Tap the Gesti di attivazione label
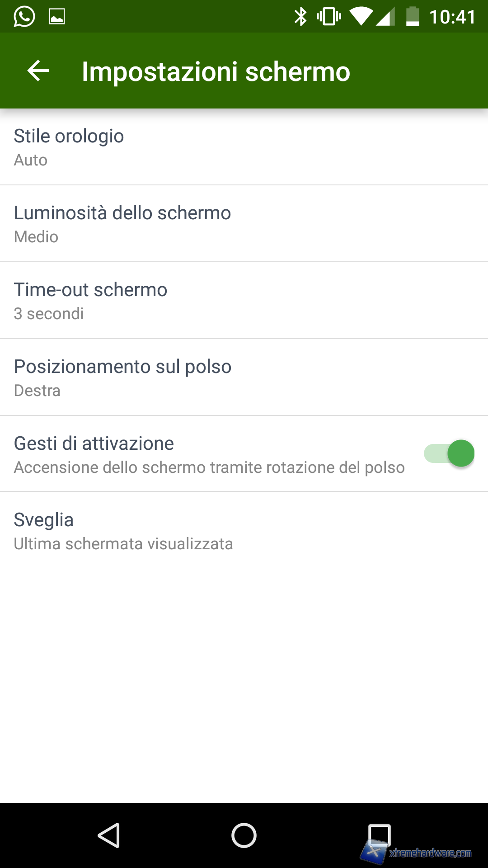 (94, 443)
